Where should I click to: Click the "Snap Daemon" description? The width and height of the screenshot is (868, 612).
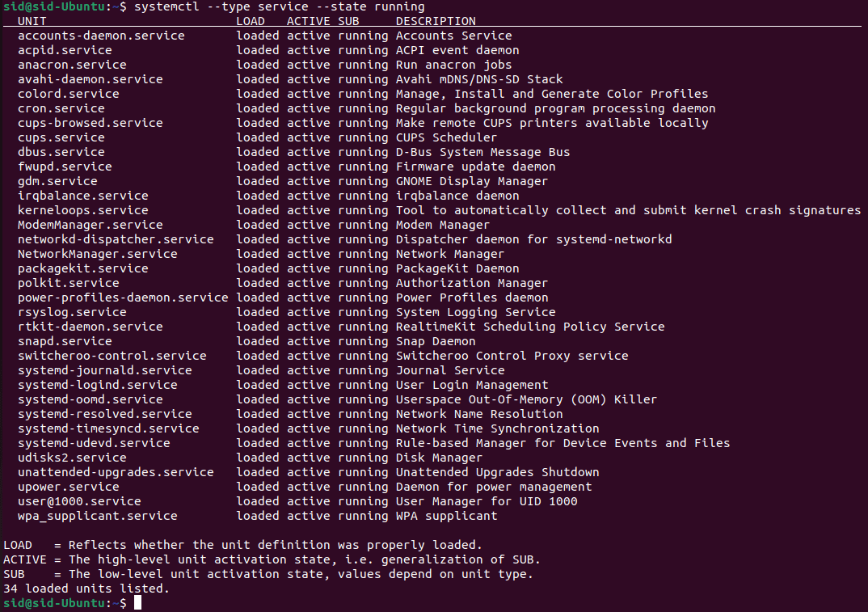pos(436,341)
